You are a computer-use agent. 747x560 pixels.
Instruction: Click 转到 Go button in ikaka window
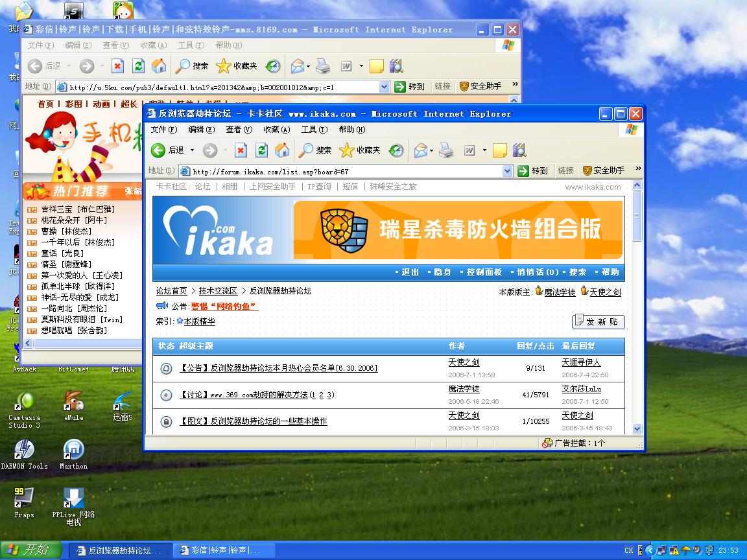[532, 171]
